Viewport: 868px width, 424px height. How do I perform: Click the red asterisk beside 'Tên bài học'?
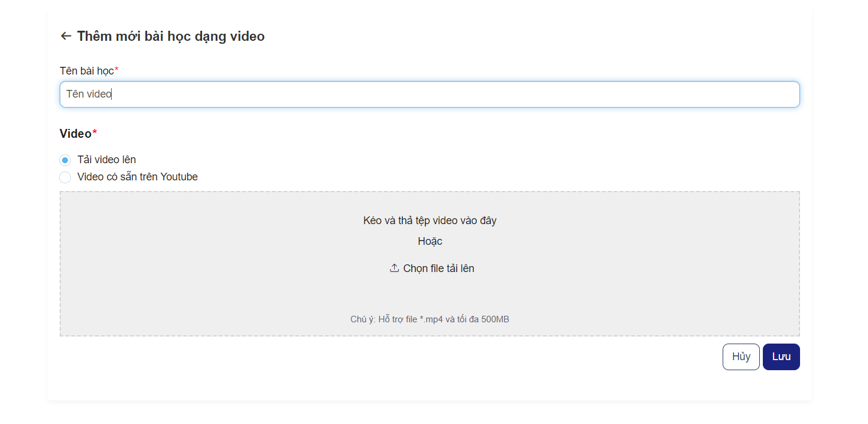tap(116, 70)
